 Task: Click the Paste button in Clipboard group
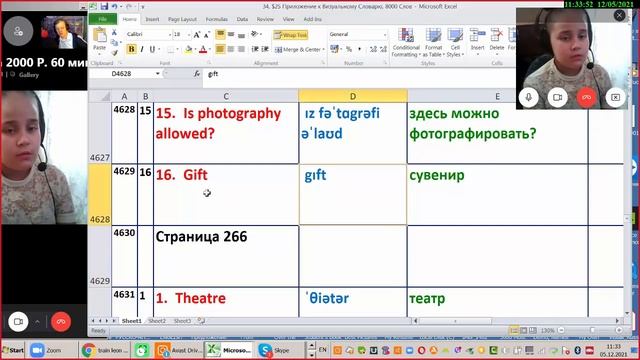pos(100,40)
